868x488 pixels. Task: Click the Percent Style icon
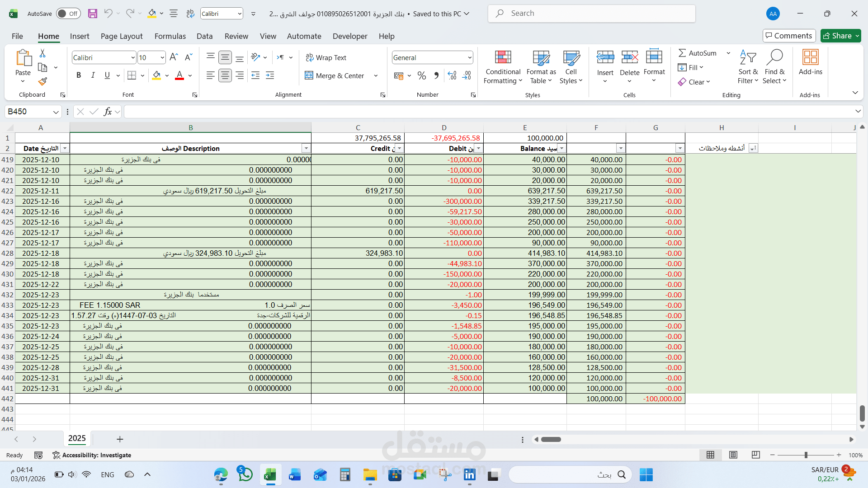[x=422, y=75]
